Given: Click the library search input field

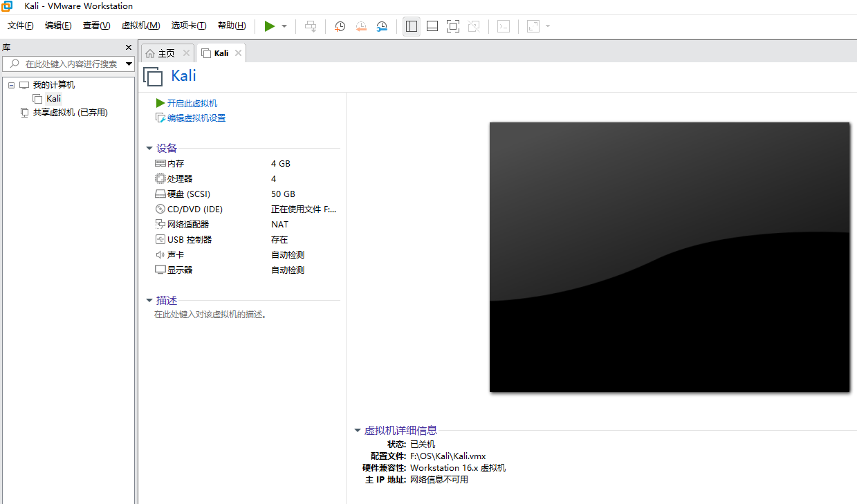Looking at the screenshot, I should (x=70, y=64).
